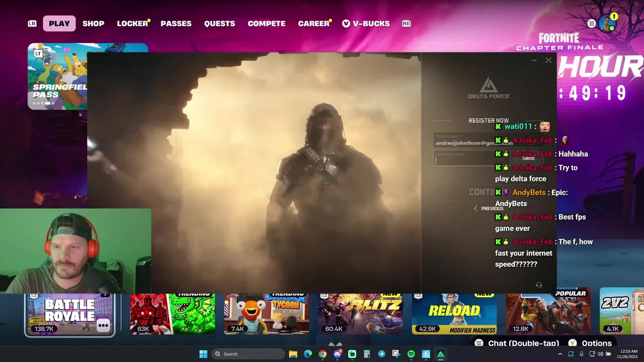Viewport: 644px width, 362px height.
Task: Click the Delta Force logo
Action: (489, 88)
